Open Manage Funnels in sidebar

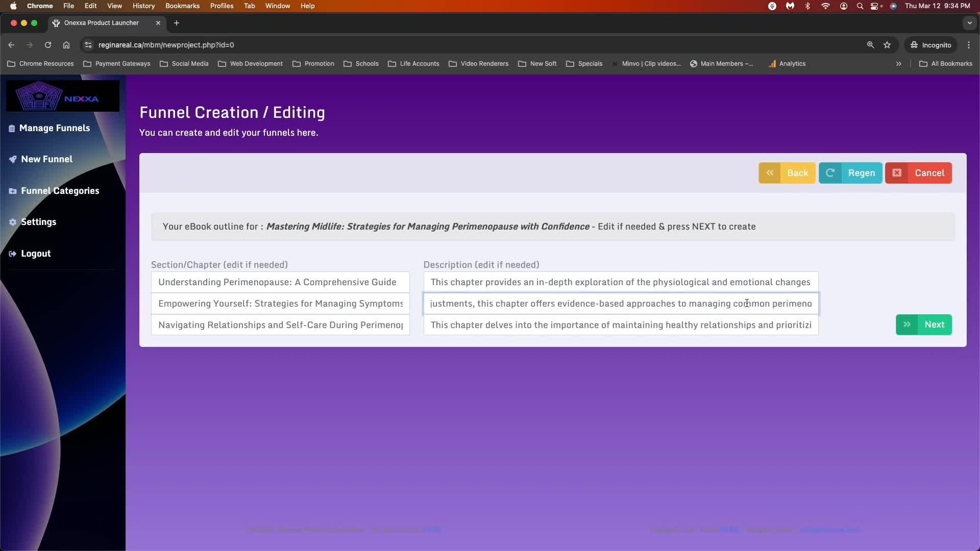(54, 128)
